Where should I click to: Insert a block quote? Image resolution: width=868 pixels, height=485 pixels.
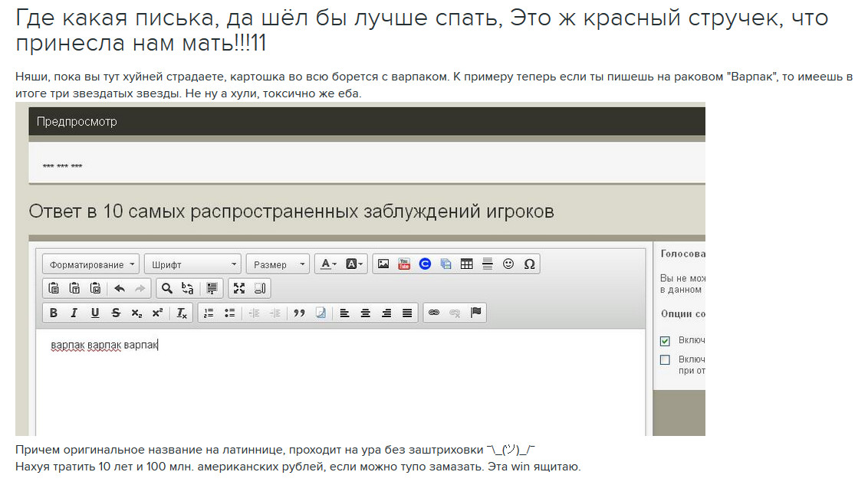(x=299, y=313)
